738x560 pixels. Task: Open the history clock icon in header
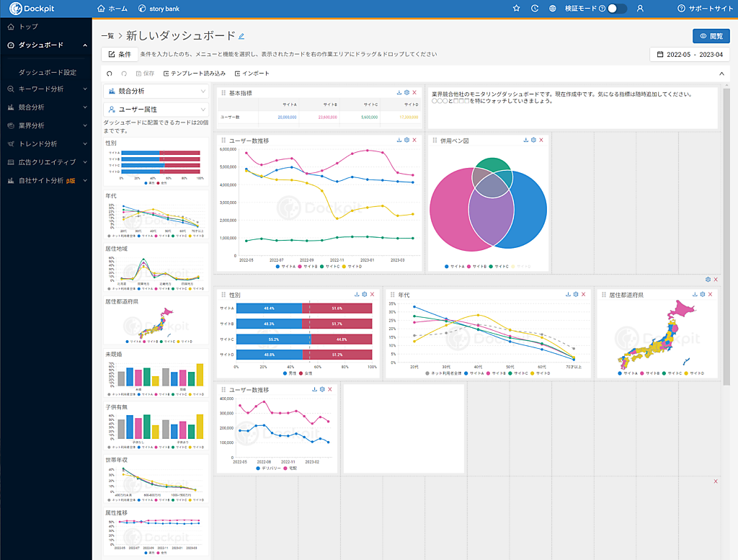[535, 9]
